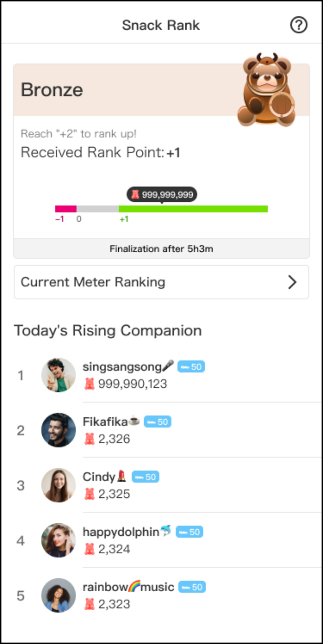Click gummy bear icon beside 2,326 score
The width and height of the screenshot is (323, 644).
pos(89,439)
